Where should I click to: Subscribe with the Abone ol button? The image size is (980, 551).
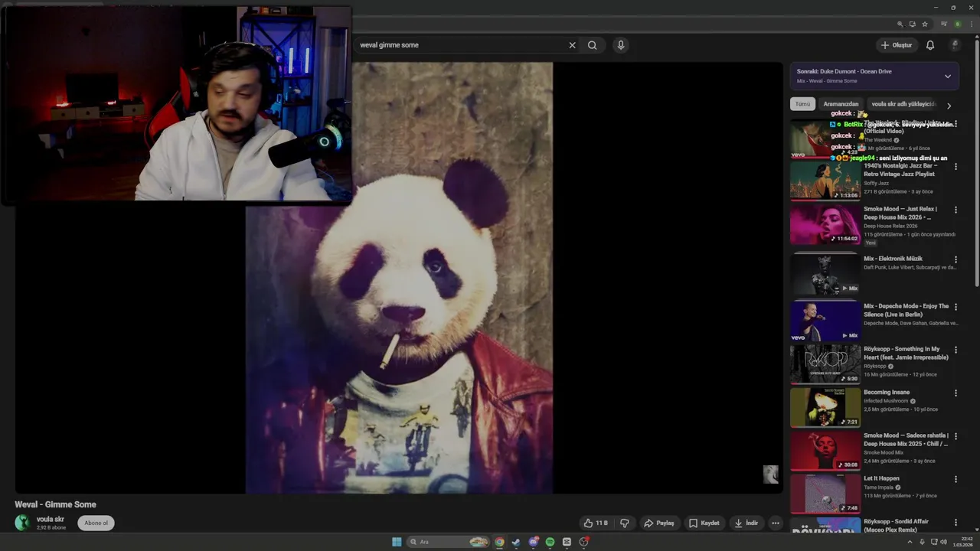click(x=96, y=523)
